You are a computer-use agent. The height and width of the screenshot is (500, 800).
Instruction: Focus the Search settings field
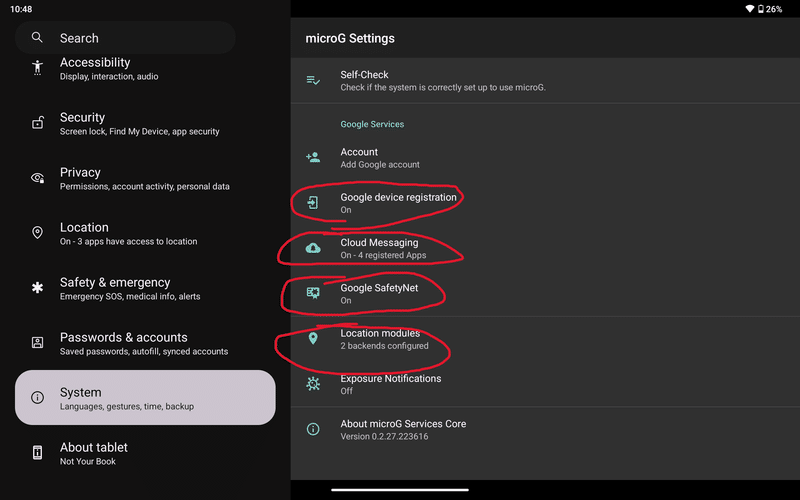click(125, 38)
